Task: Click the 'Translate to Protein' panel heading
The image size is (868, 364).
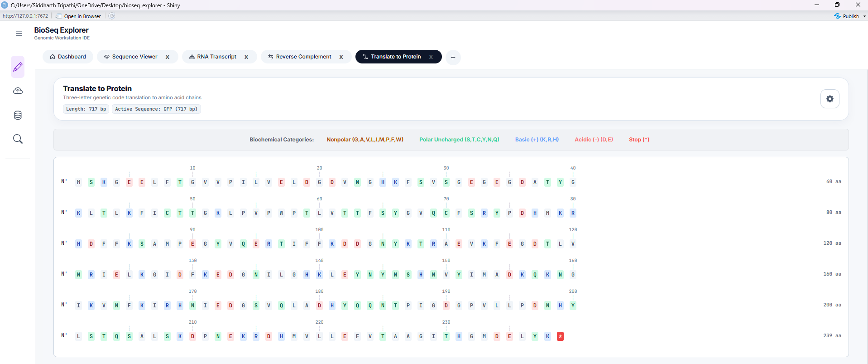Action: coord(97,88)
